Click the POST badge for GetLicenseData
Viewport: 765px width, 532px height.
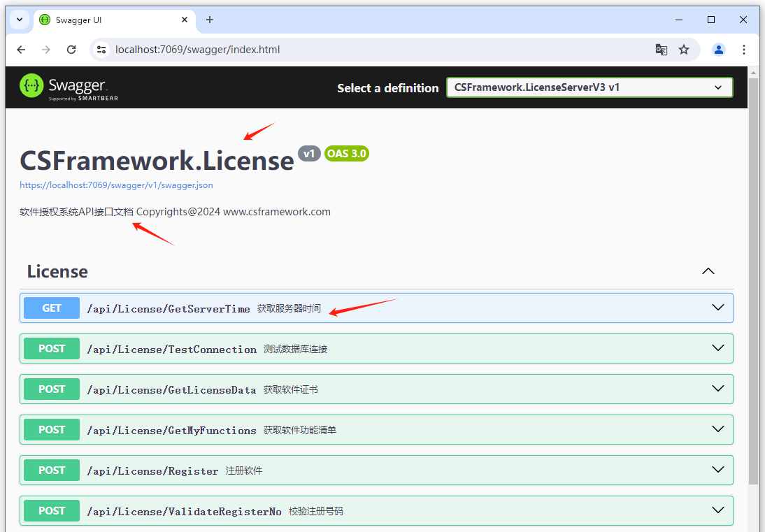tap(52, 389)
